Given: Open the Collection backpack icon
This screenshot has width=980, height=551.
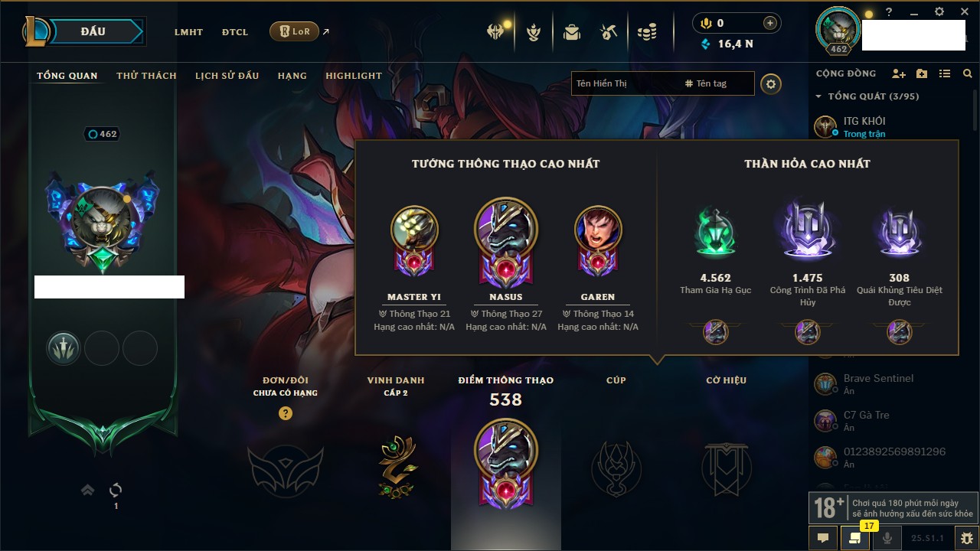Looking at the screenshot, I should coord(571,32).
